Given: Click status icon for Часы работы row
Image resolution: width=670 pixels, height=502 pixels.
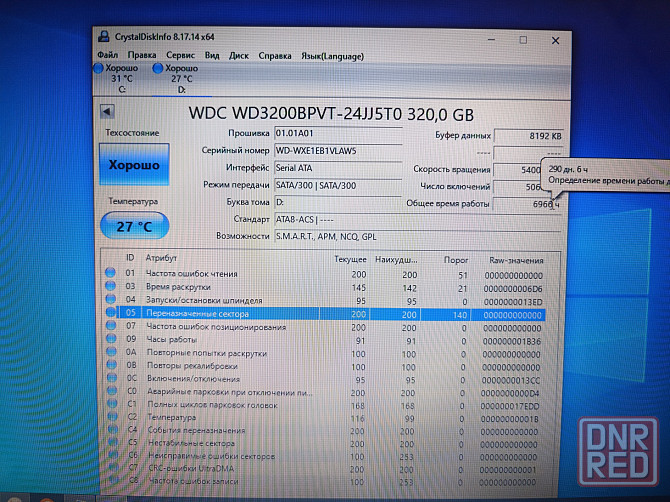Looking at the screenshot, I should (111, 338).
